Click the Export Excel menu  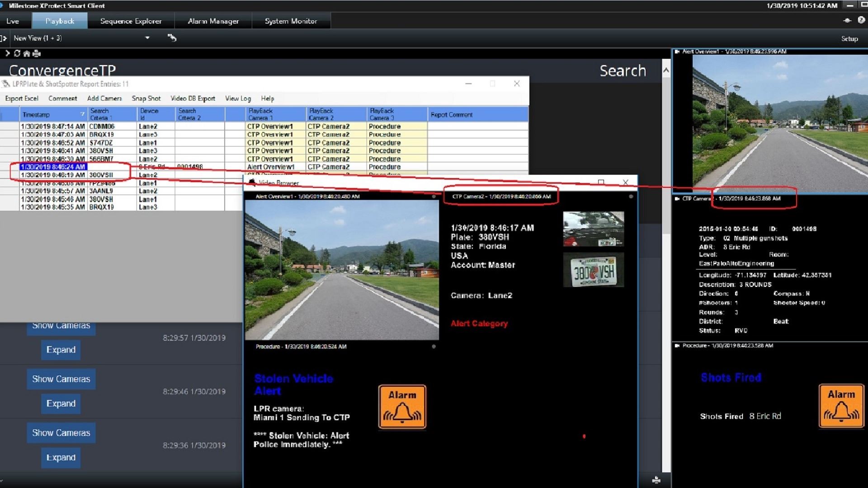(x=22, y=99)
